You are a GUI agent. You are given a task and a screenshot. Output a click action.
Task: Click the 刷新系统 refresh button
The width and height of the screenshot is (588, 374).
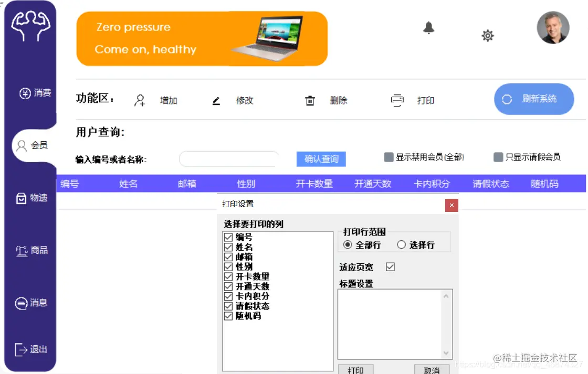(534, 99)
